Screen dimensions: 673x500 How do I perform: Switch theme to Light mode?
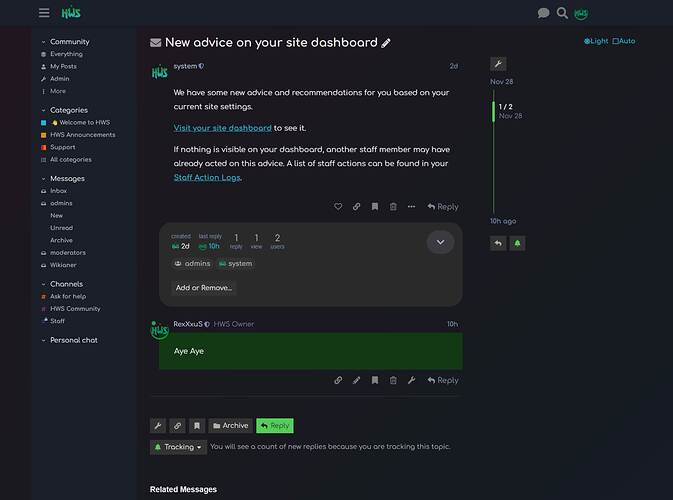tap(596, 41)
